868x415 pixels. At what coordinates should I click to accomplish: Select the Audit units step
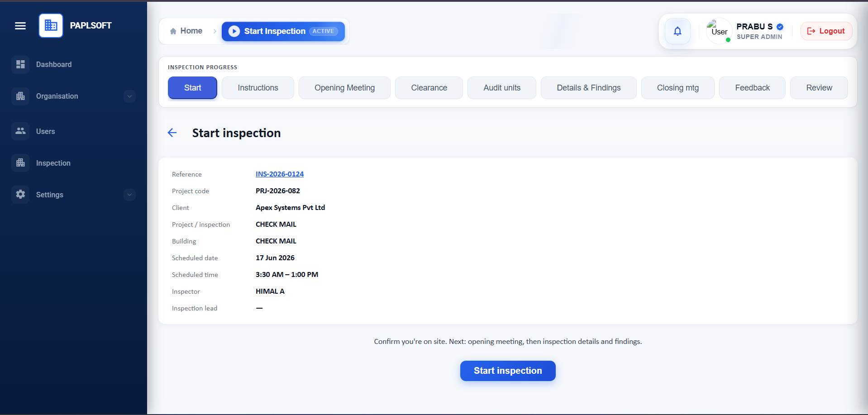(502, 88)
